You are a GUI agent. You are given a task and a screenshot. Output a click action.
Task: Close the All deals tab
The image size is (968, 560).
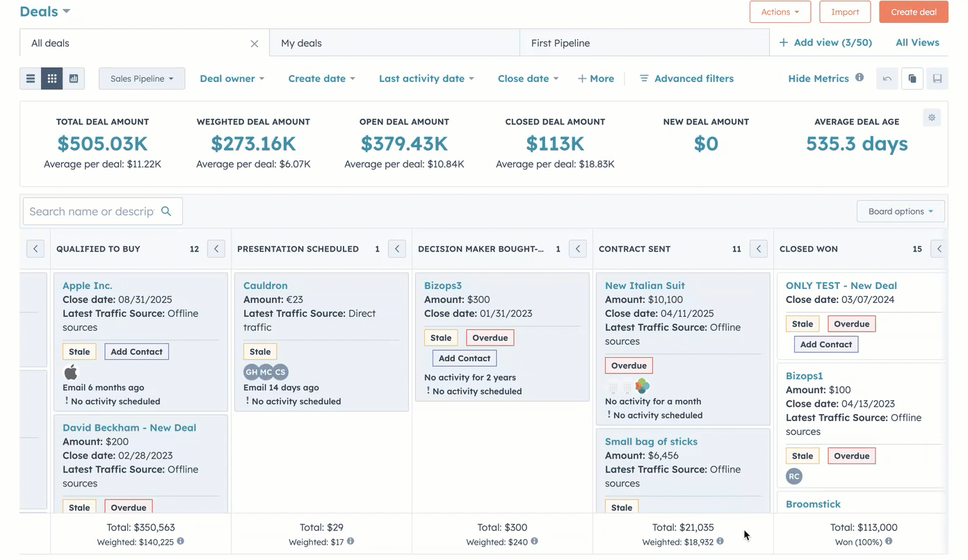pyautogui.click(x=255, y=44)
